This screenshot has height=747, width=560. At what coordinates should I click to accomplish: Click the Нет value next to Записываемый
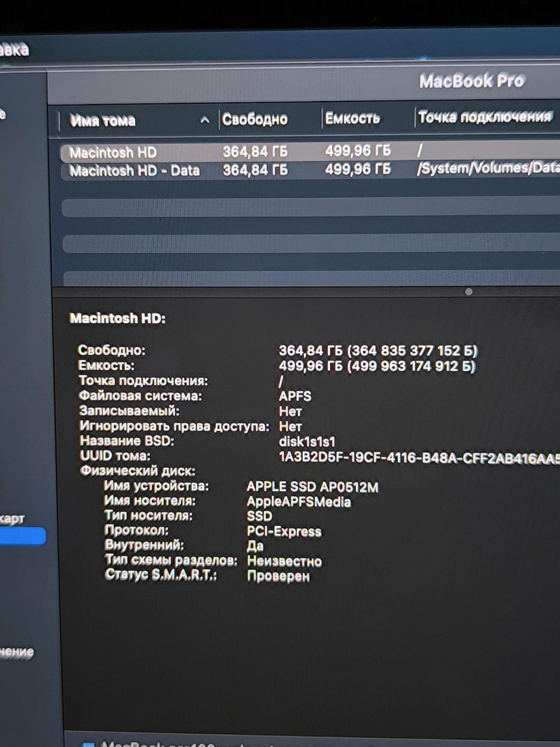[290, 411]
